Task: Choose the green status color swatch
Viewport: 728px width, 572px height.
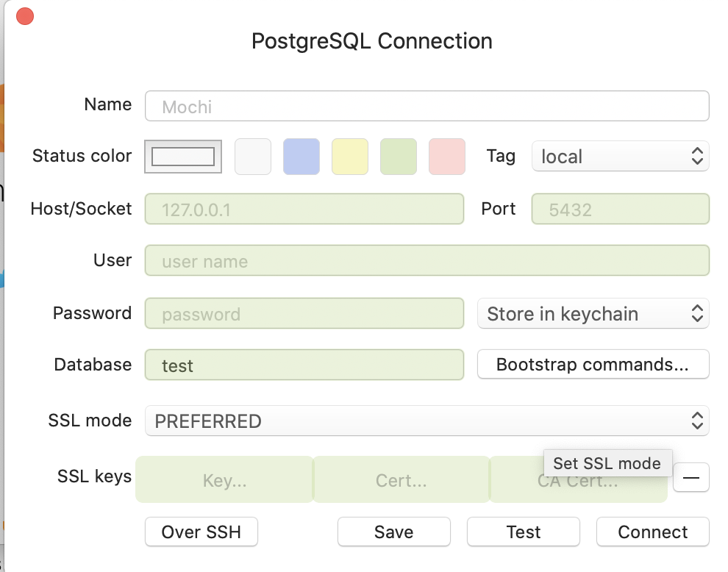Action: click(399, 157)
